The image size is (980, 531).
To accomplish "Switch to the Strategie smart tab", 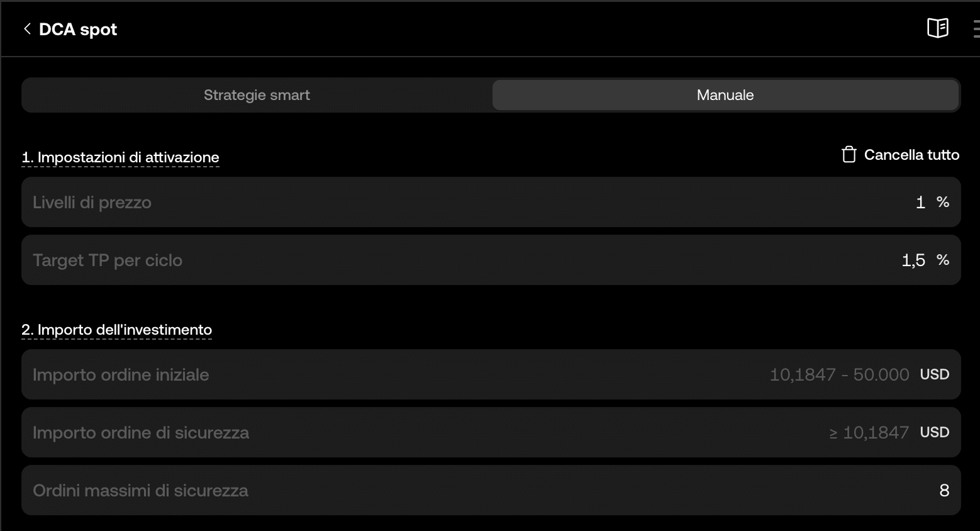I will tap(257, 95).
